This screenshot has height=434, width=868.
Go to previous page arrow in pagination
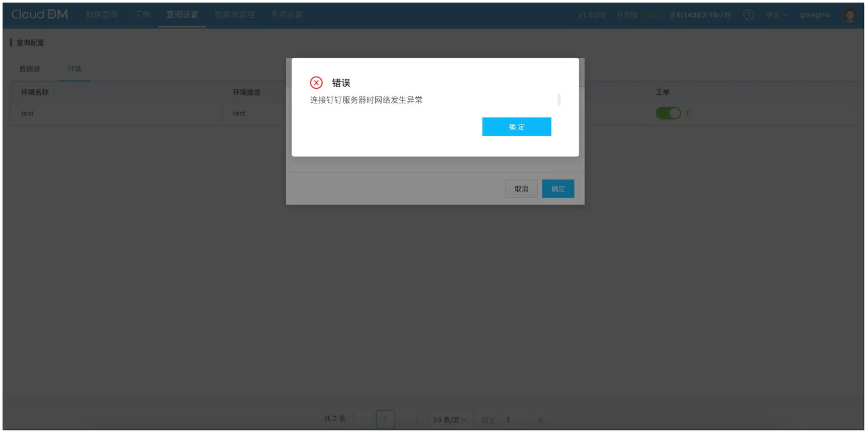coord(363,420)
